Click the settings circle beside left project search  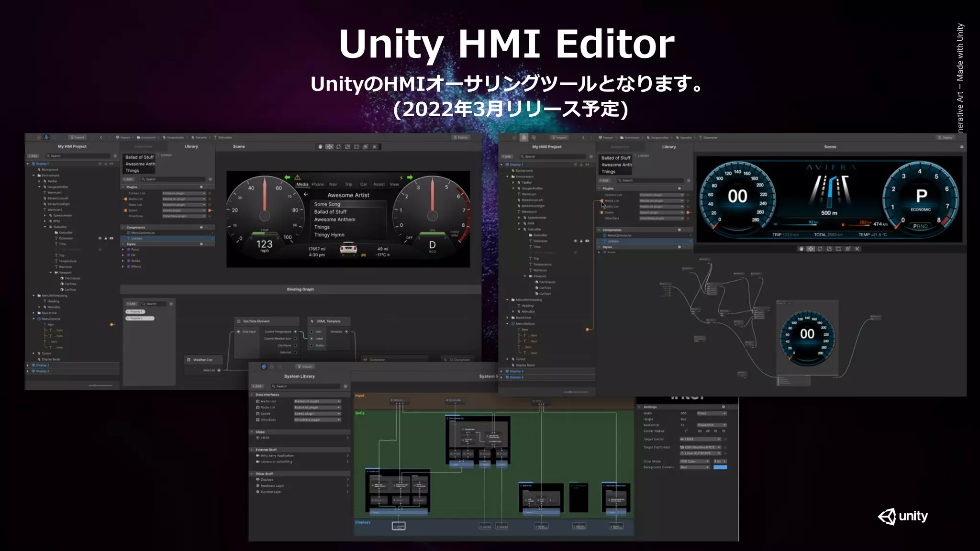coord(115,156)
